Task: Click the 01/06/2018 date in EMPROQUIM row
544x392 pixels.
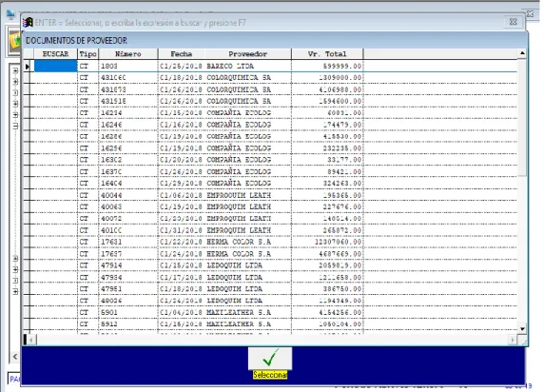Action: click(x=181, y=195)
